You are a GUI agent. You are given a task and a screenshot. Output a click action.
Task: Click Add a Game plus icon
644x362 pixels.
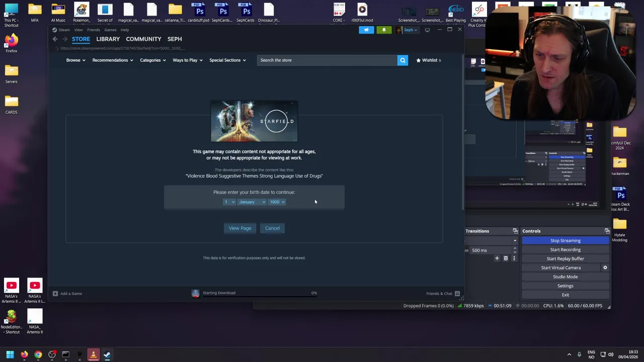55,294
